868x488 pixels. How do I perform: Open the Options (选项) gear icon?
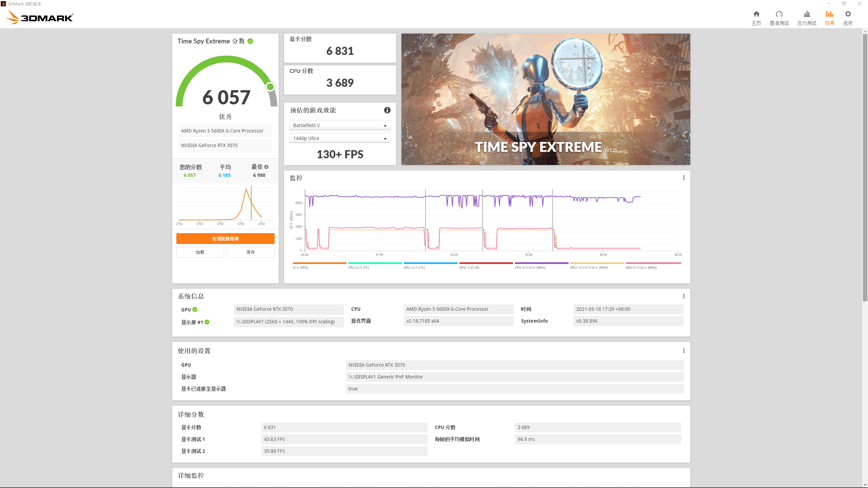pyautogui.click(x=848, y=14)
